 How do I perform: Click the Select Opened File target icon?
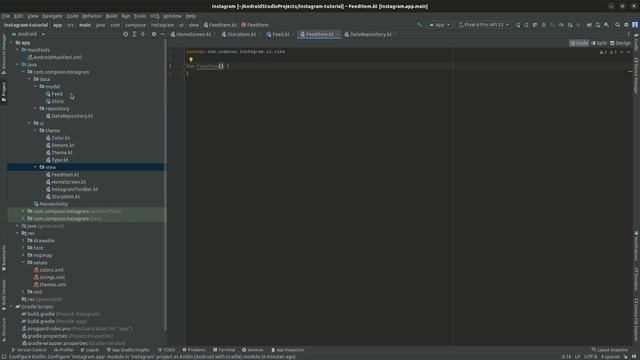click(x=125, y=34)
